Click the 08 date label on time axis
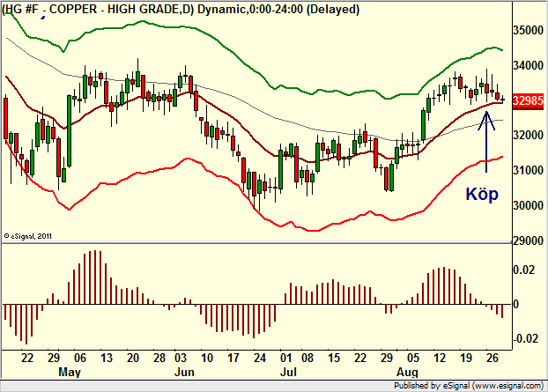The image size is (548, 392). point(307,358)
